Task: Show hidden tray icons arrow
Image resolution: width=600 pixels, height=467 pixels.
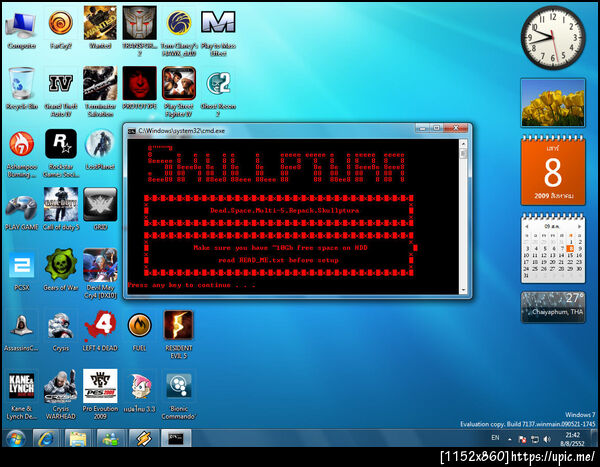Action: [x=510, y=439]
